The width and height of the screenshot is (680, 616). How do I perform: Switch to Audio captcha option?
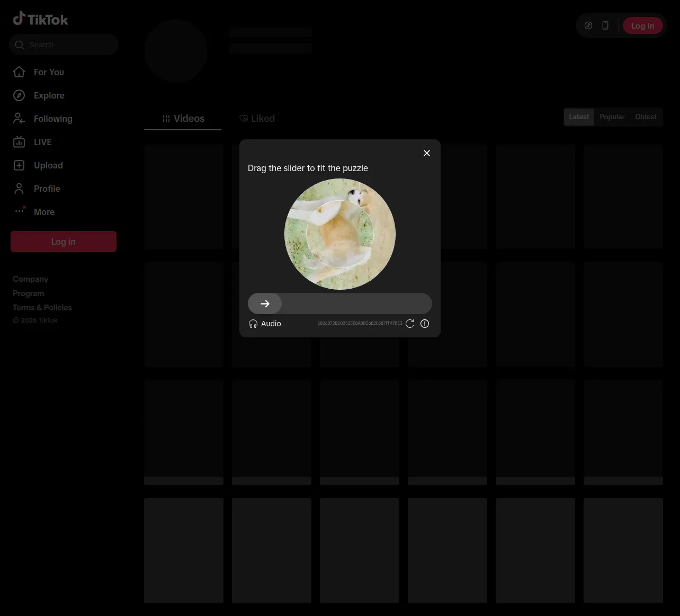(x=265, y=324)
